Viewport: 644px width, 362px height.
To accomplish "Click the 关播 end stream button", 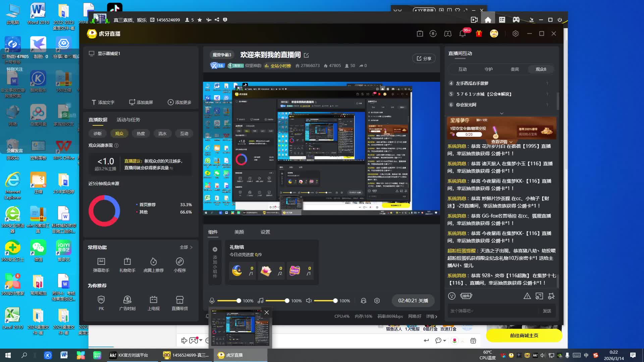I will click(x=413, y=301).
